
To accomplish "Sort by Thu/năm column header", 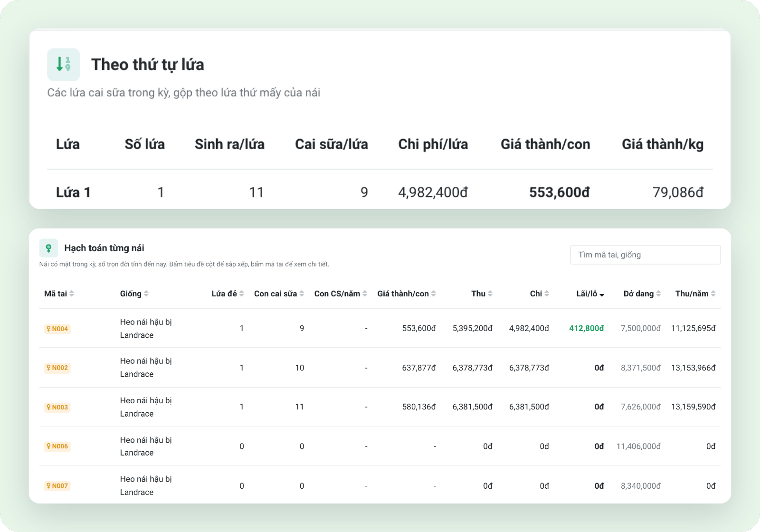I will 695,294.
